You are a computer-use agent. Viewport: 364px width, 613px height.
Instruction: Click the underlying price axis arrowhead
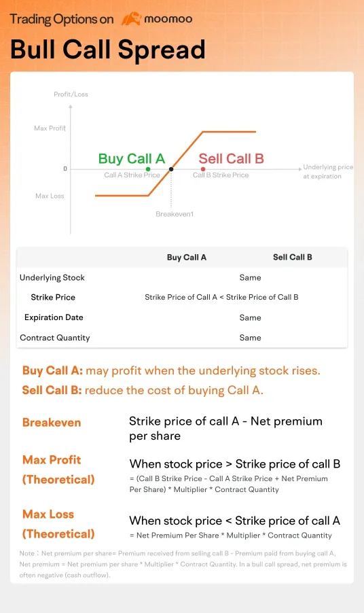click(x=299, y=169)
